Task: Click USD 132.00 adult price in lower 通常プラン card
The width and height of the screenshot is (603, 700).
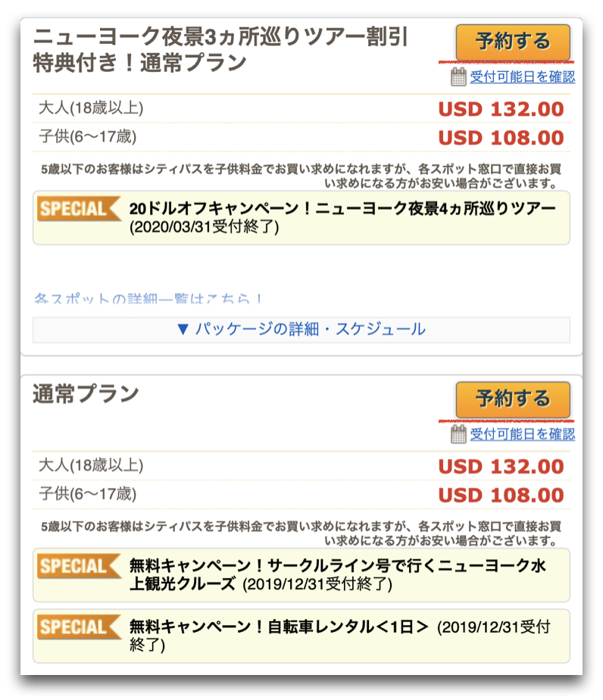Action: coord(501,467)
